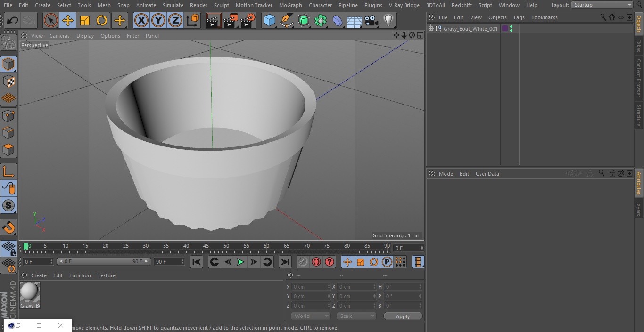
Task: Toggle the S Viewport Solo icon
Action: click(8, 206)
